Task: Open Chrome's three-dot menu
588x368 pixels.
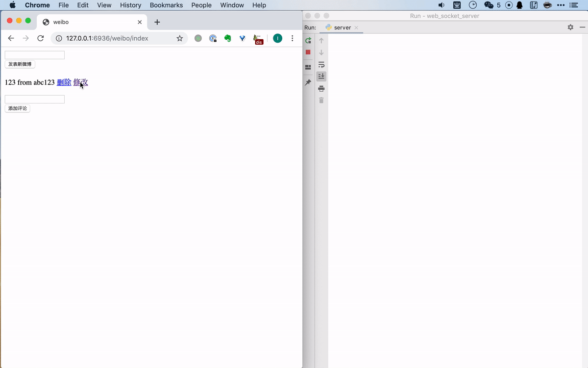Action: (293, 38)
